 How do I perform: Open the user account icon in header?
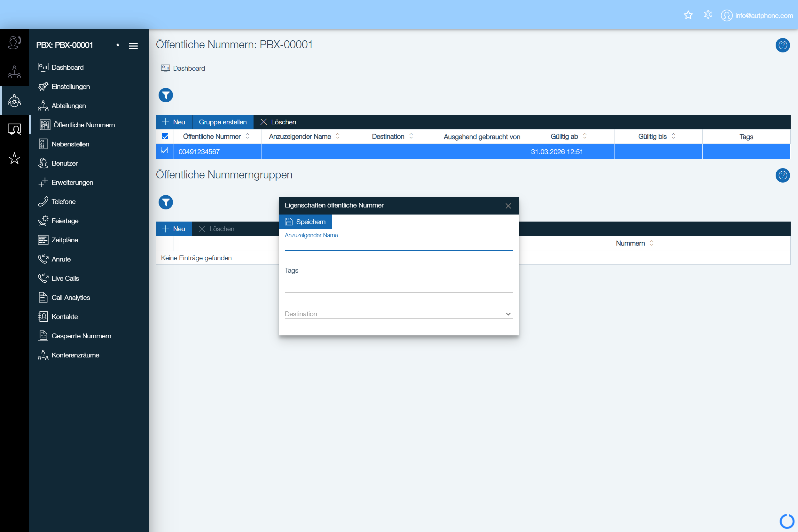click(x=726, y=15)
